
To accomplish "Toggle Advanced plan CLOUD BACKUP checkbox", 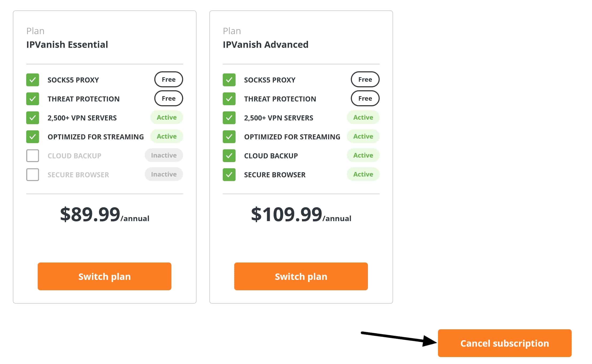I will 229,156.
